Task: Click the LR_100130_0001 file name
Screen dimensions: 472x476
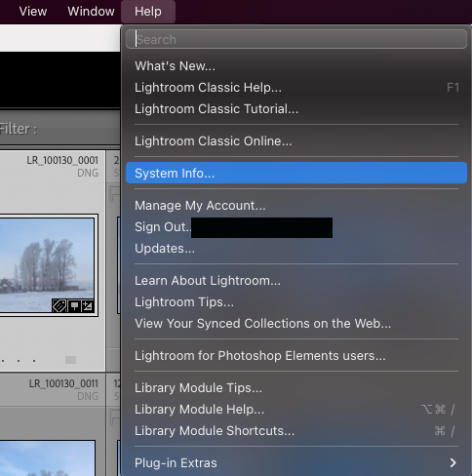Action: 62,160
